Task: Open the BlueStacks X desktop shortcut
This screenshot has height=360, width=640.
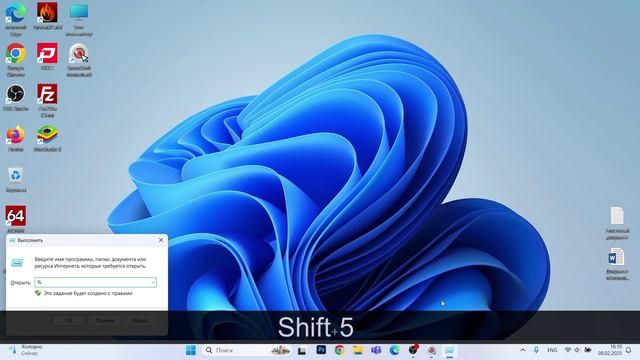Action: [47, 139]
